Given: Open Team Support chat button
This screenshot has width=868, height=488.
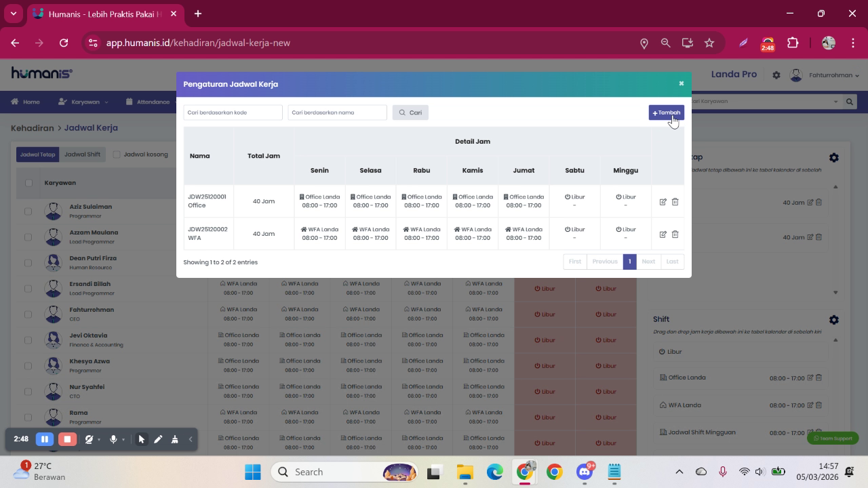Looking at the screenshot, I should point(833,439).
